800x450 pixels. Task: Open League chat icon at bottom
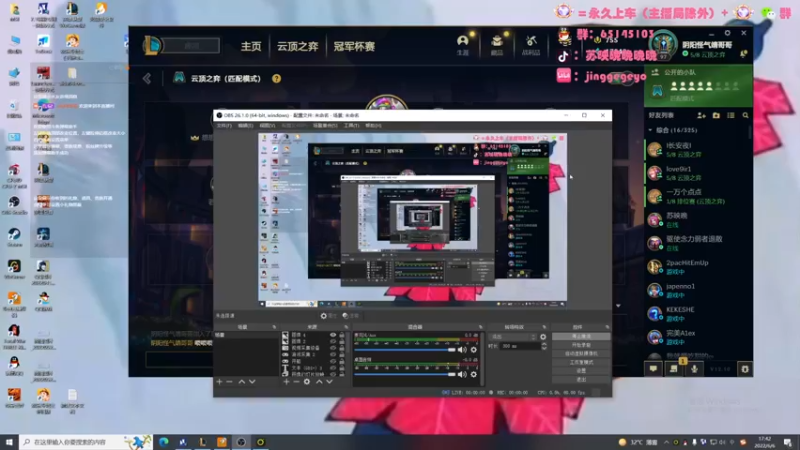[x=653, y=368]
